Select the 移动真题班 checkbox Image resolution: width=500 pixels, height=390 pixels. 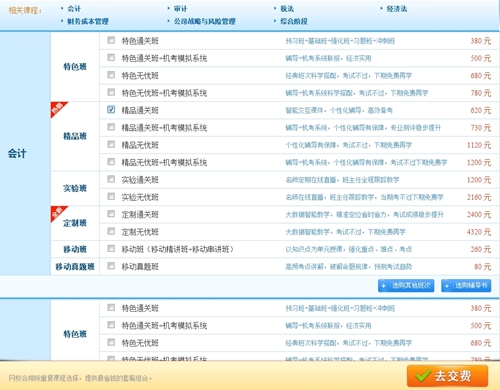coord(111,266)
